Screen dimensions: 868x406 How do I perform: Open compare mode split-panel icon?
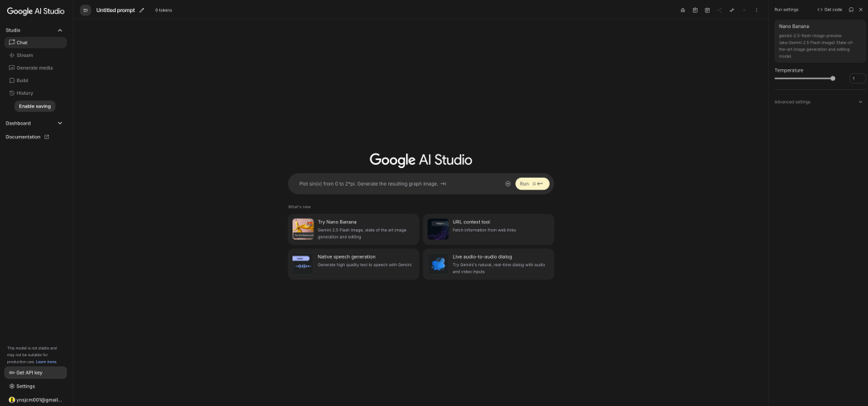[x=707, y=10]
